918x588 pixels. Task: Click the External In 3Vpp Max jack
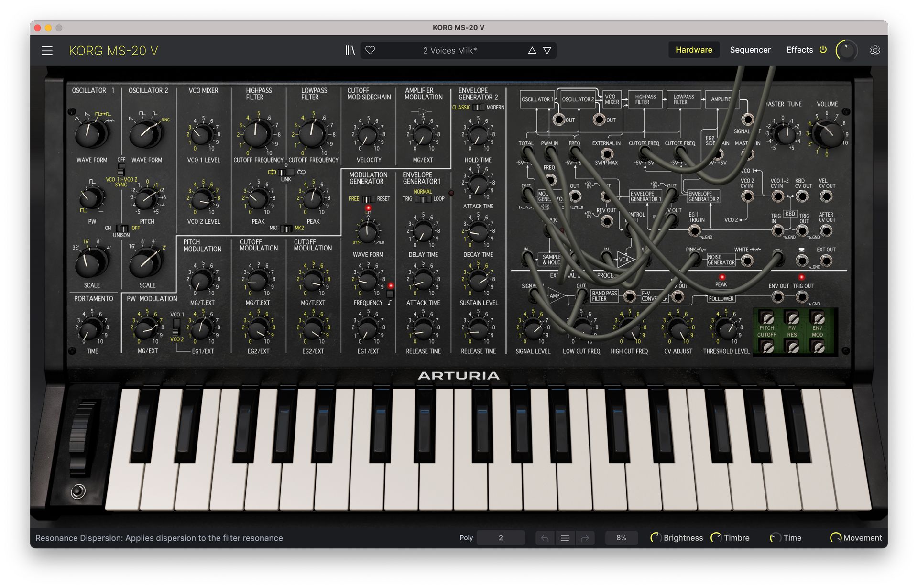[x=607, y=153]
